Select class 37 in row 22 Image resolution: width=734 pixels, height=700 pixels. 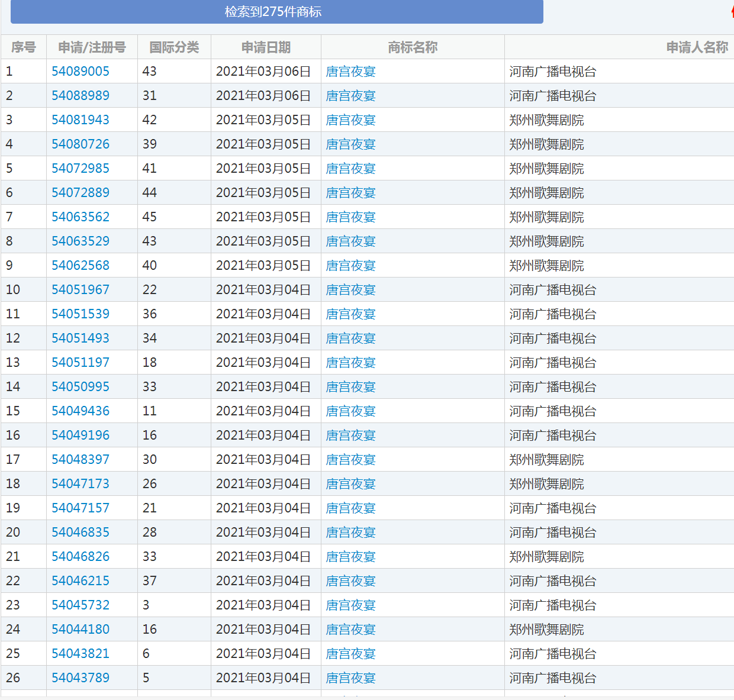[150, 581]
